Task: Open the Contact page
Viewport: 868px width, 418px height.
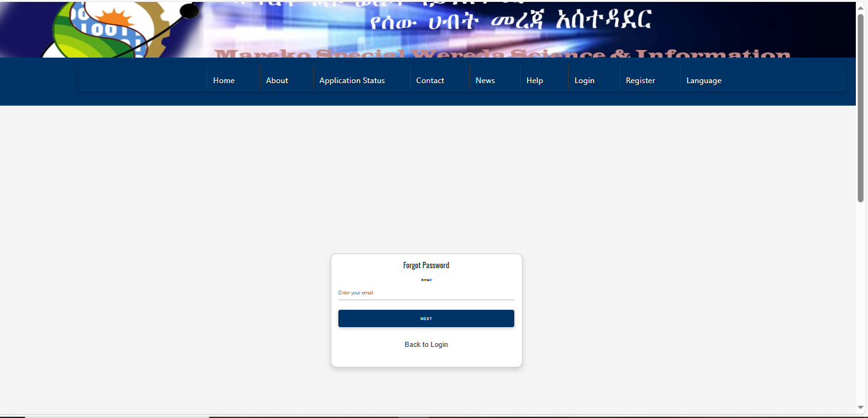Action: click(x=430, y=81)
